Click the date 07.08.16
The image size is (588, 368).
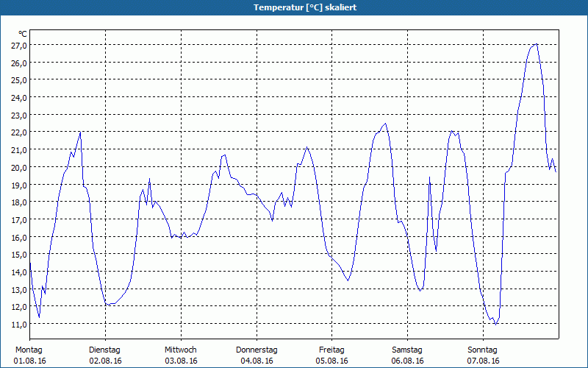click(484, 361)
